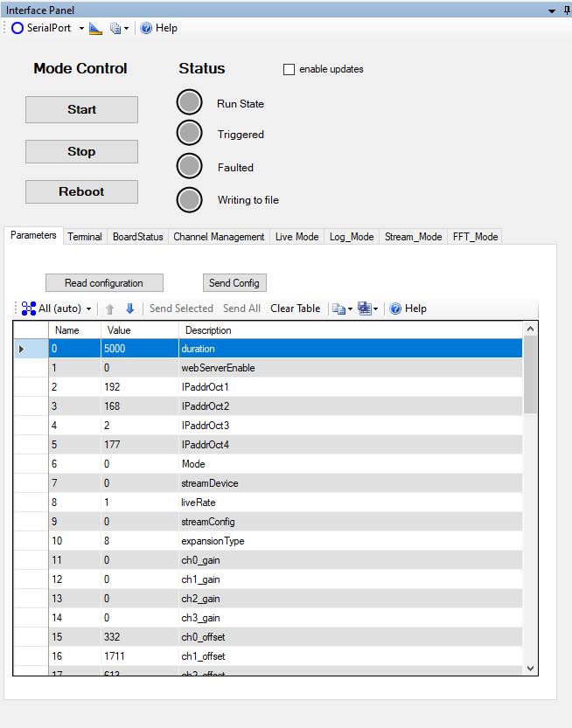Open the 'All (auto)' dropdown
Screen dimensions: 572x728
coord(57,309)
